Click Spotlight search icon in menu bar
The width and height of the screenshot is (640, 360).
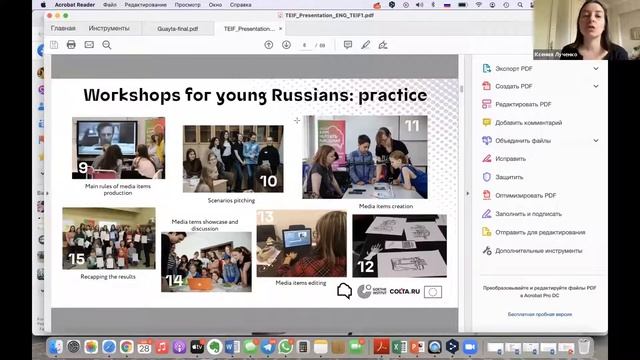click(x=520, y=5)
